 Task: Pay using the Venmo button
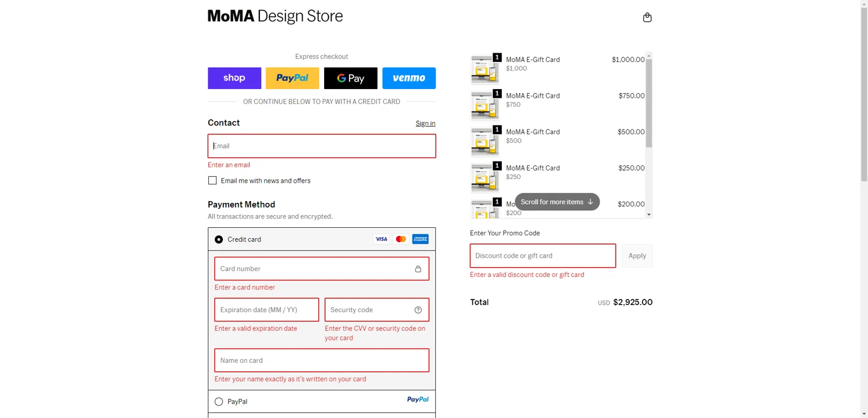(x=409, y=78)
